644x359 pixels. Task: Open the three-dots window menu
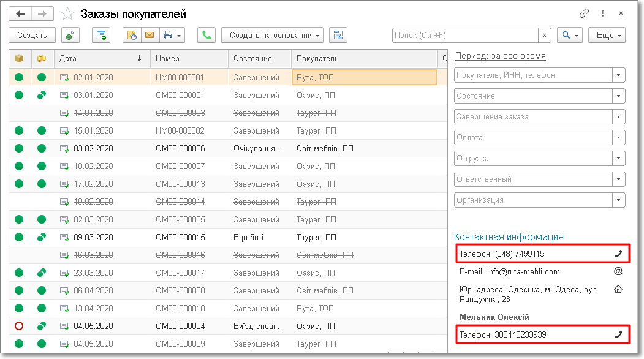point(603,13)
